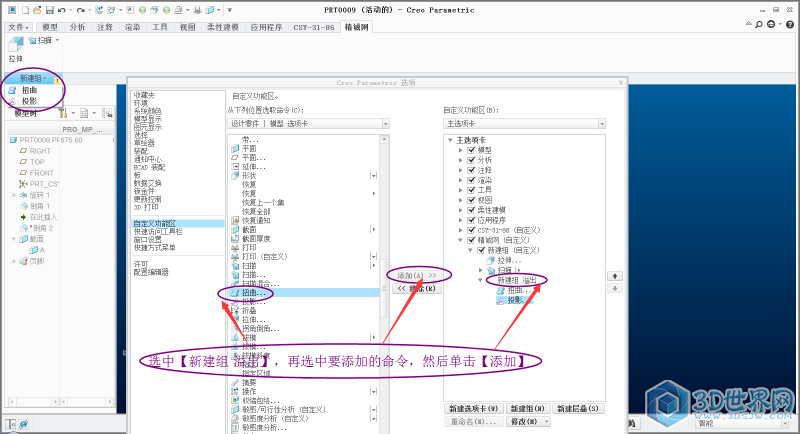Click the 摘要 pencil icon in the command list
800x434 pixels.
click(x=235, y=382)
